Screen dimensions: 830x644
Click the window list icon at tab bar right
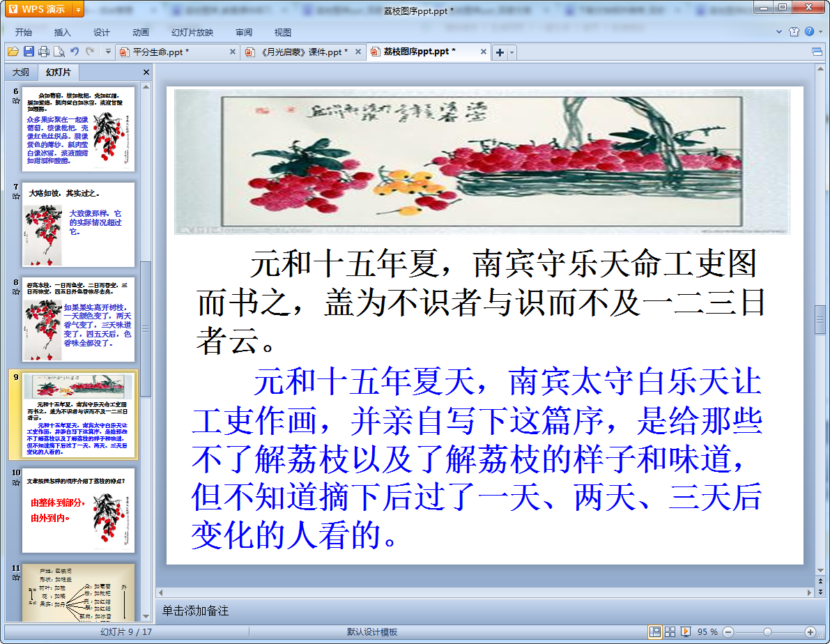click(817, 52)
